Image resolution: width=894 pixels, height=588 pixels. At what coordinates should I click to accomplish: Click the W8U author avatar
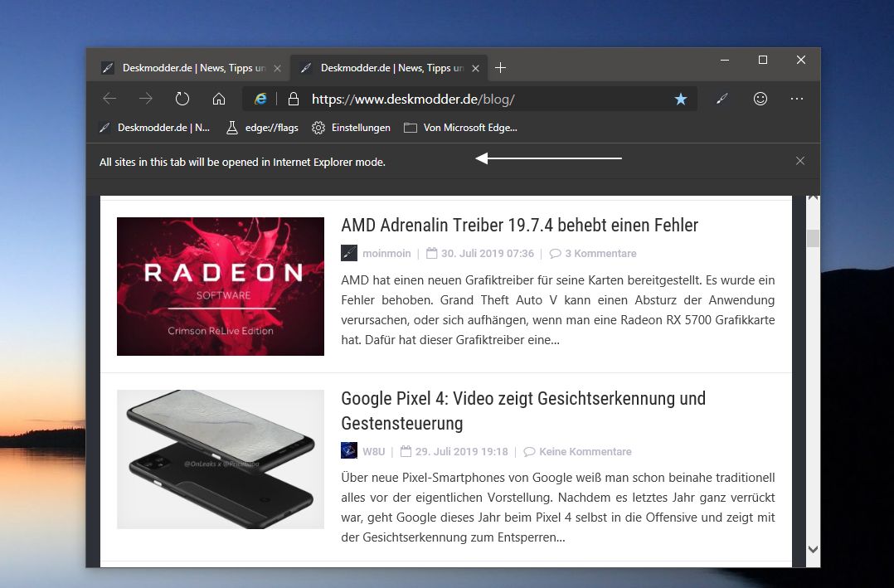coord(349,450)
